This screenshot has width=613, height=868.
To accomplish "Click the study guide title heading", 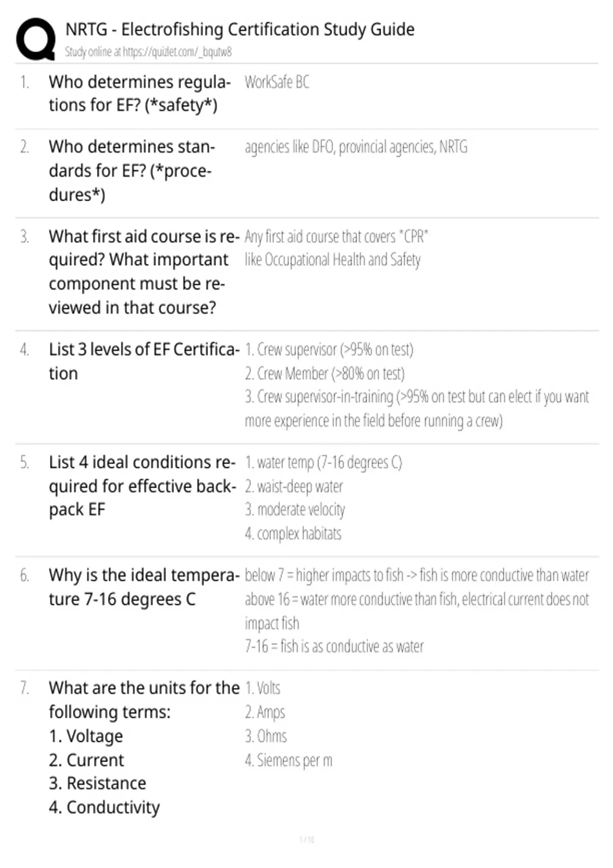I will [x=240, y=29].
